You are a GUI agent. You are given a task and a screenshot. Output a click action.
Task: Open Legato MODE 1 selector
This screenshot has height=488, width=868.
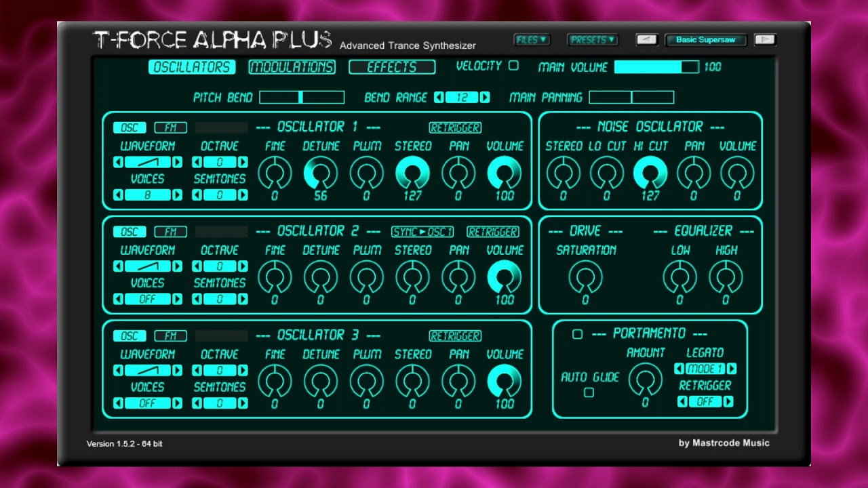point(705,369)
